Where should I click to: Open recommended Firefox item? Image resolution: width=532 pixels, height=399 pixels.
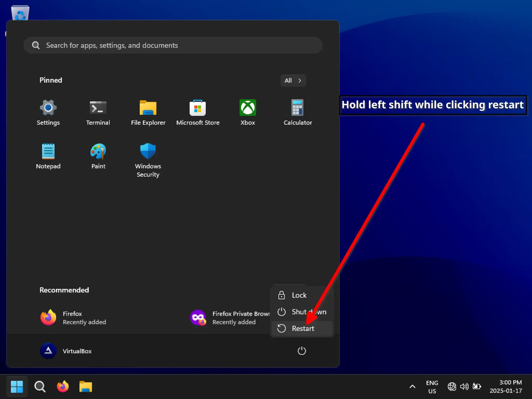click(x=73, y=317)
